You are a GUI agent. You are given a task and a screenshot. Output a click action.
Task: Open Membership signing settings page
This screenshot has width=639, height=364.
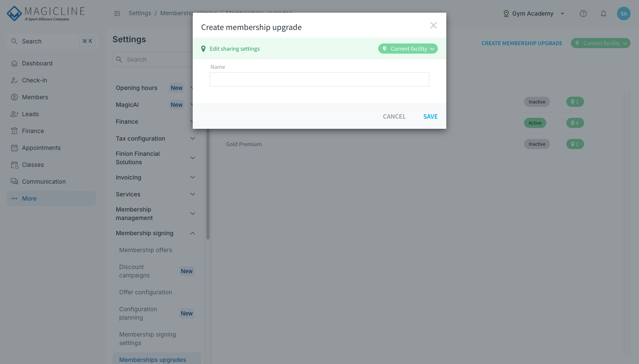click(147, 339)
